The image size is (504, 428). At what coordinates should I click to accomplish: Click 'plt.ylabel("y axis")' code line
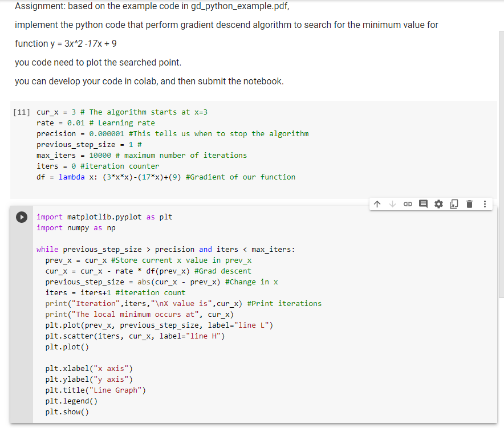89,380
